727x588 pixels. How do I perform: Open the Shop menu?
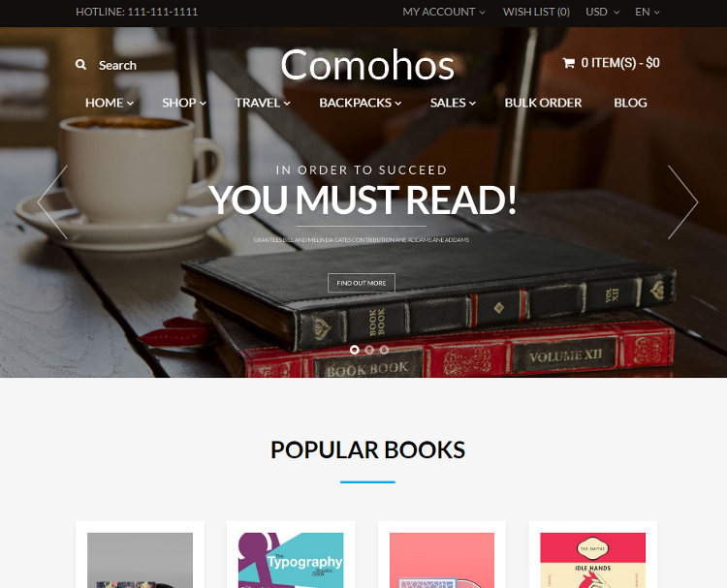(184, 103)
